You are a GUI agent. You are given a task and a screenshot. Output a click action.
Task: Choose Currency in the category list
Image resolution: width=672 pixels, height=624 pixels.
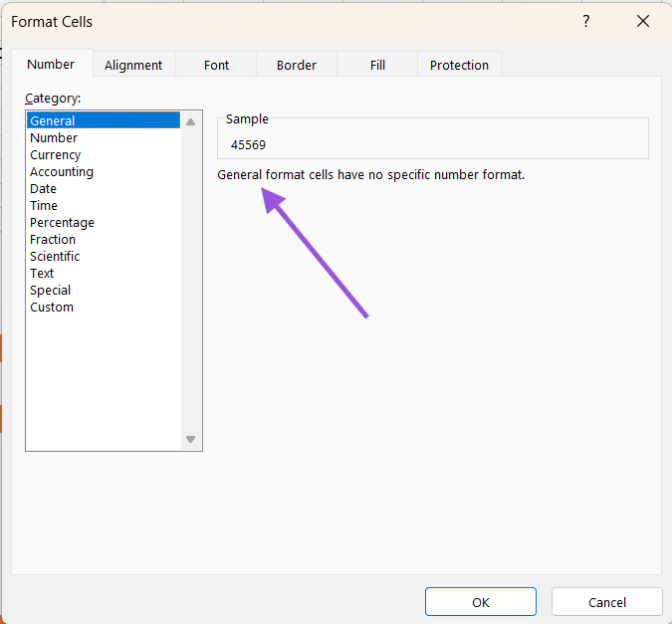point(104,154)
